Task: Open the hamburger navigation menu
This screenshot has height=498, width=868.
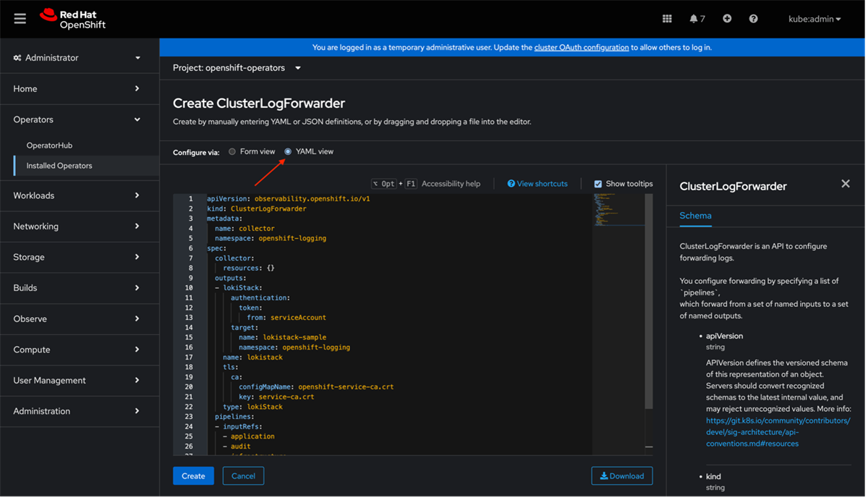Action: (20, 19)
